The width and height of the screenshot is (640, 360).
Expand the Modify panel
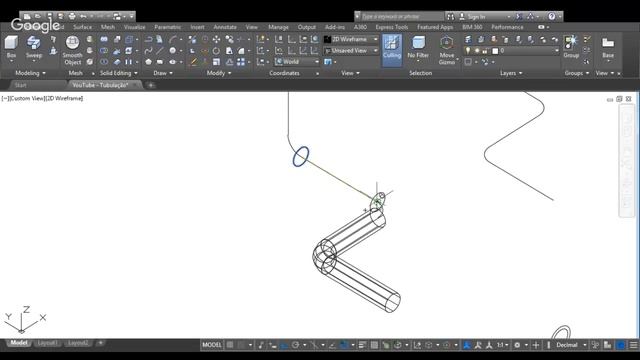click(219, 73)
